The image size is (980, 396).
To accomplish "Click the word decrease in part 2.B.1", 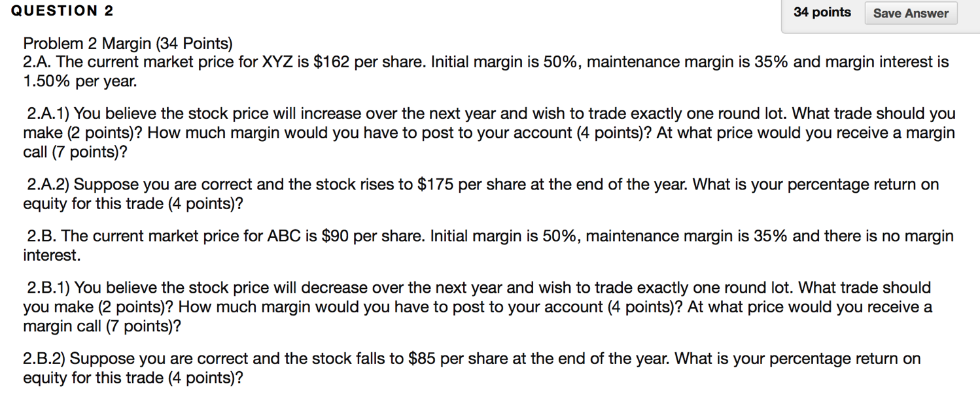I will click(x=332, y=288).
